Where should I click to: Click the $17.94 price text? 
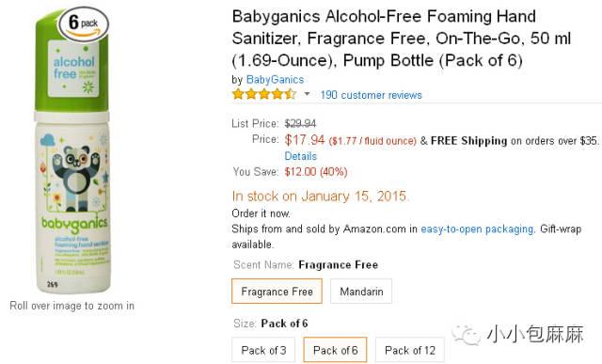coord(305,140)
